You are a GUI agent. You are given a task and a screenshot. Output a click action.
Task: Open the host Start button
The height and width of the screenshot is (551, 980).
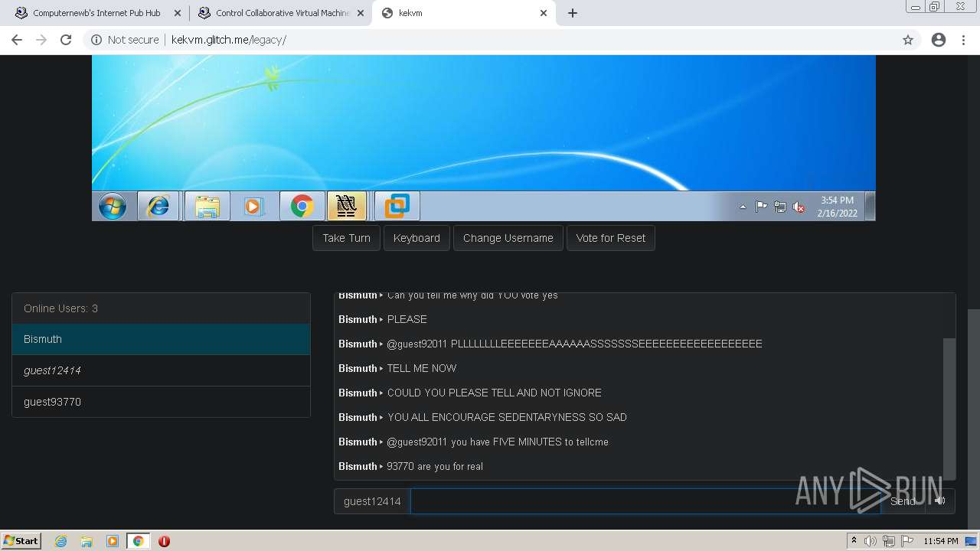click(x=21, y=541)
